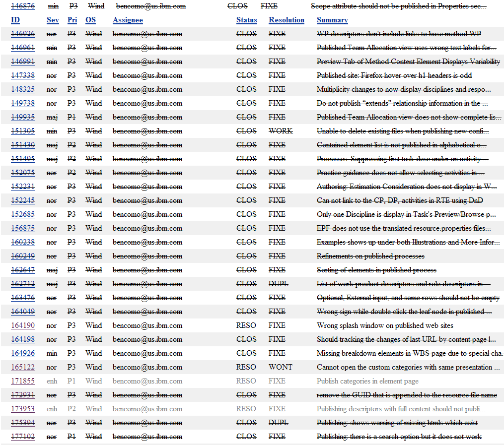Open bug 164049
This screenshot has height=445, width=504.
[x=23, y=312]
